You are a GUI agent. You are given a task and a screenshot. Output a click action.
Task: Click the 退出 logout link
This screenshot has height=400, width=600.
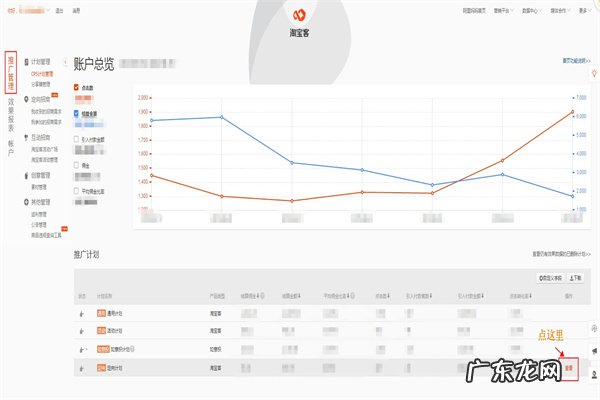pyautogui.click(x=59, y=11)
